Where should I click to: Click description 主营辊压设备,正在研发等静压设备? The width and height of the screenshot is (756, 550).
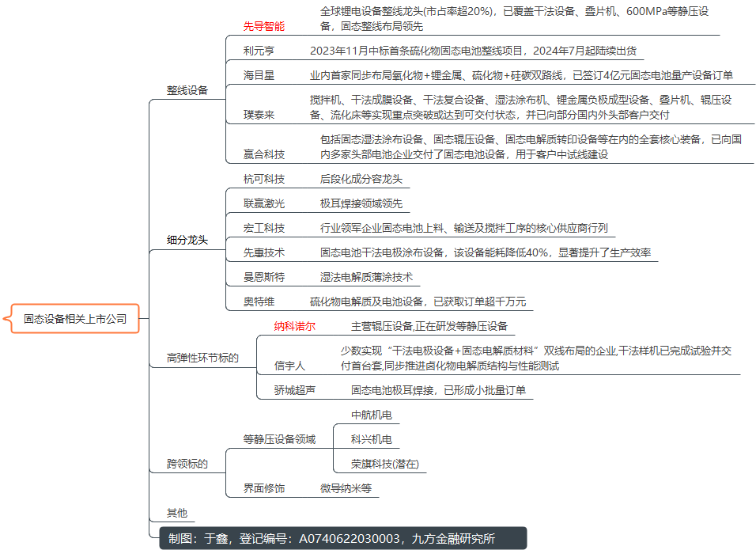point(429,326)
